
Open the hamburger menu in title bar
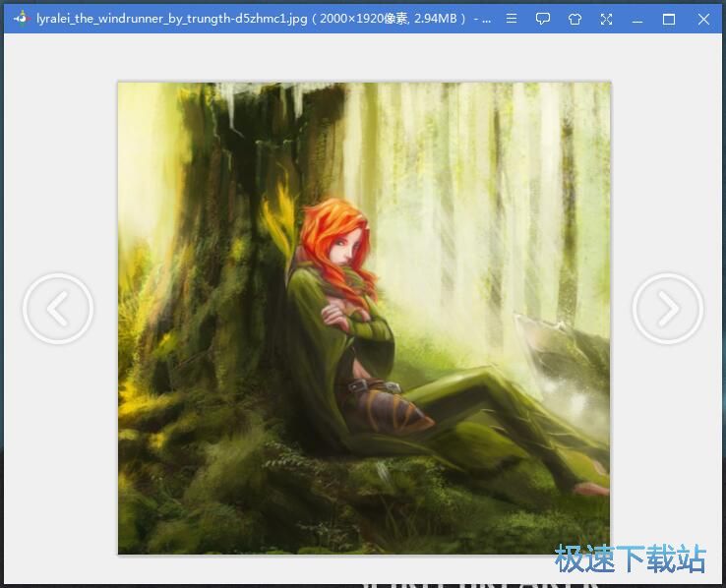512,19
